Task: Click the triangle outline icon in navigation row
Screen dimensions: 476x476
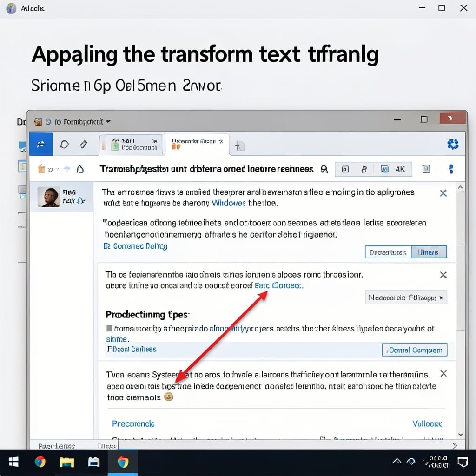Action: 80,169
